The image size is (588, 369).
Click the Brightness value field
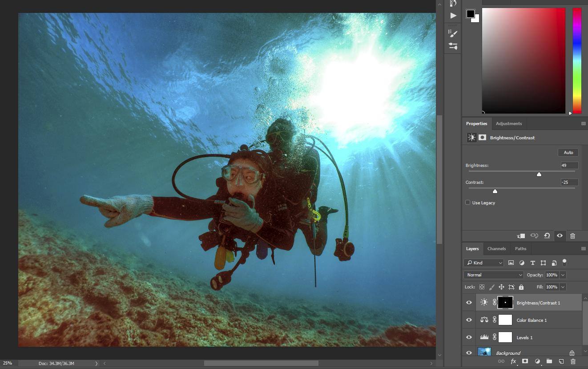[x=569, y=165]
